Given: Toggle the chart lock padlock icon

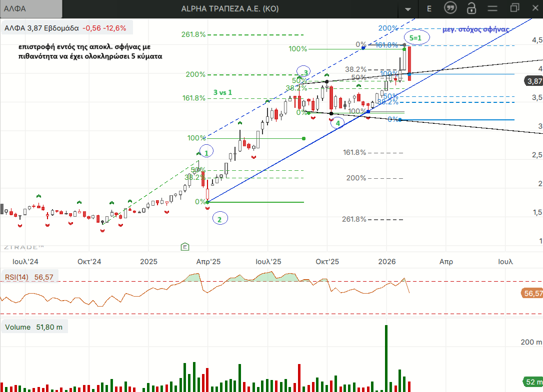Looking at the screenshot, I should [471, 8].
